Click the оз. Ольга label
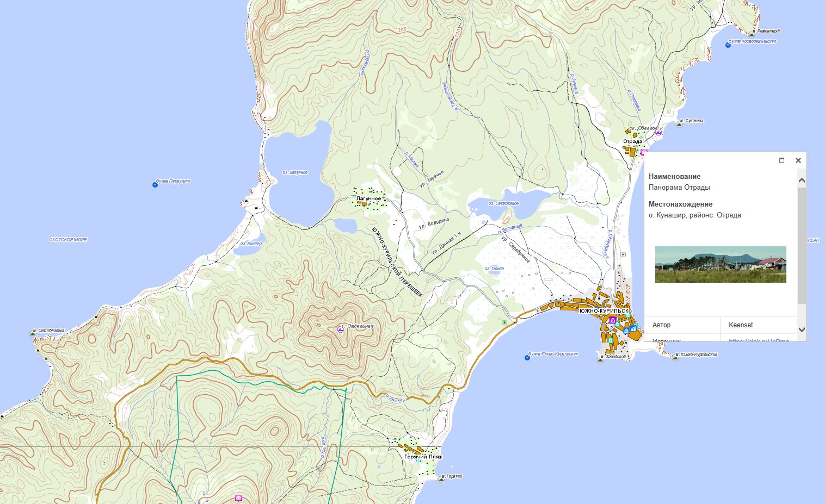This screenshot has height=504, width=825. tap(494, 269)
